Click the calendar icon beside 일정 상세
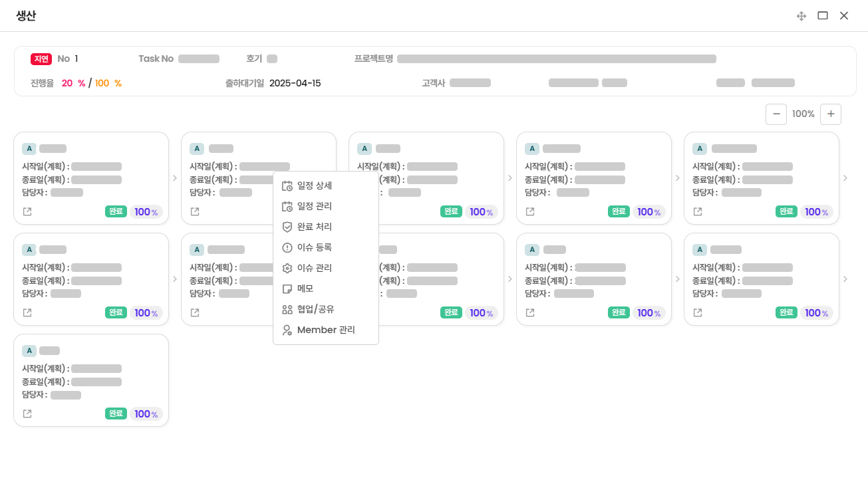 click(287, 185)
